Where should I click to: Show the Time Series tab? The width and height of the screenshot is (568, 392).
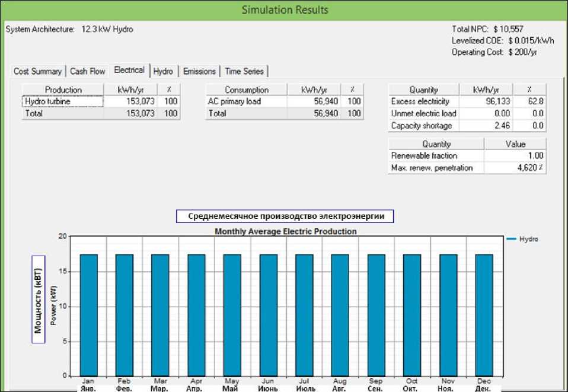(244, 71)
